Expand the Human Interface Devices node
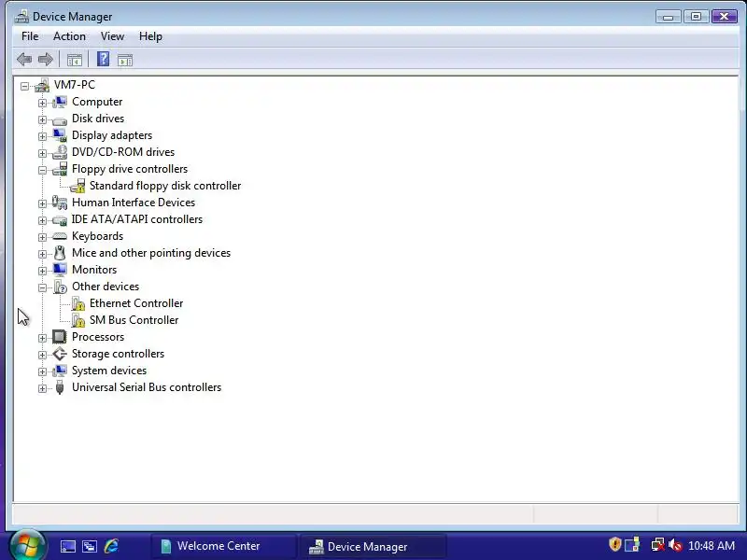This screenshot has width=747, height=560. click(x=42, y=203)
